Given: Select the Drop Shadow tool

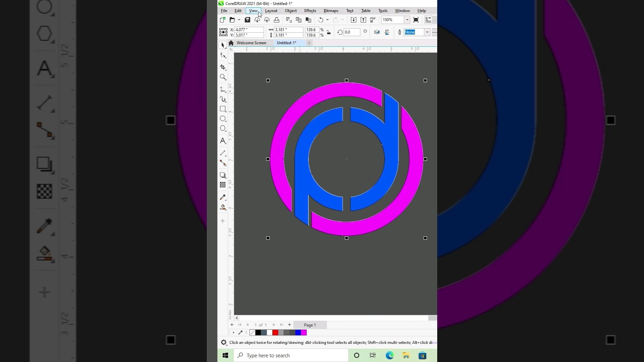Looking at the screenshot, I should pos(223,175).
